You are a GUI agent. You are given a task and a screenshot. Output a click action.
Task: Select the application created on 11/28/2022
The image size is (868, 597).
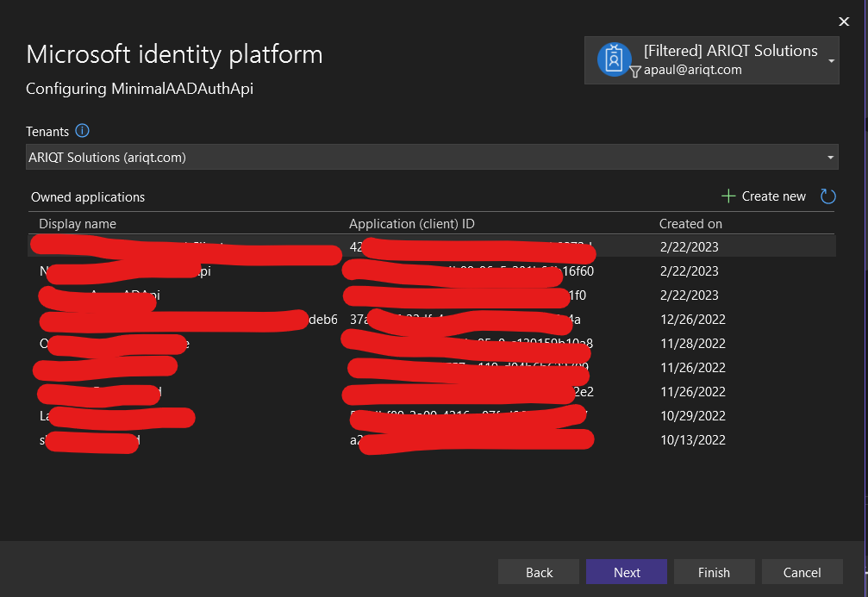point(692,344)
